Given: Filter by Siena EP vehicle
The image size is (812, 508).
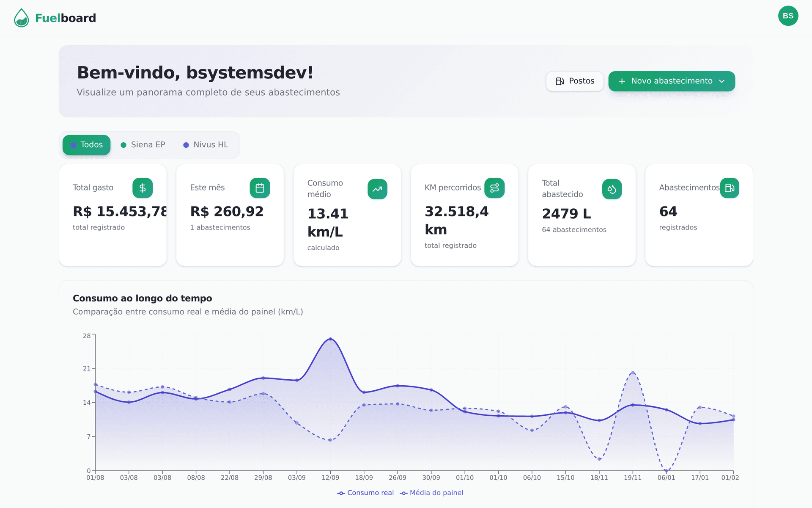Looking at the screenshot, I should pos(143,145).
